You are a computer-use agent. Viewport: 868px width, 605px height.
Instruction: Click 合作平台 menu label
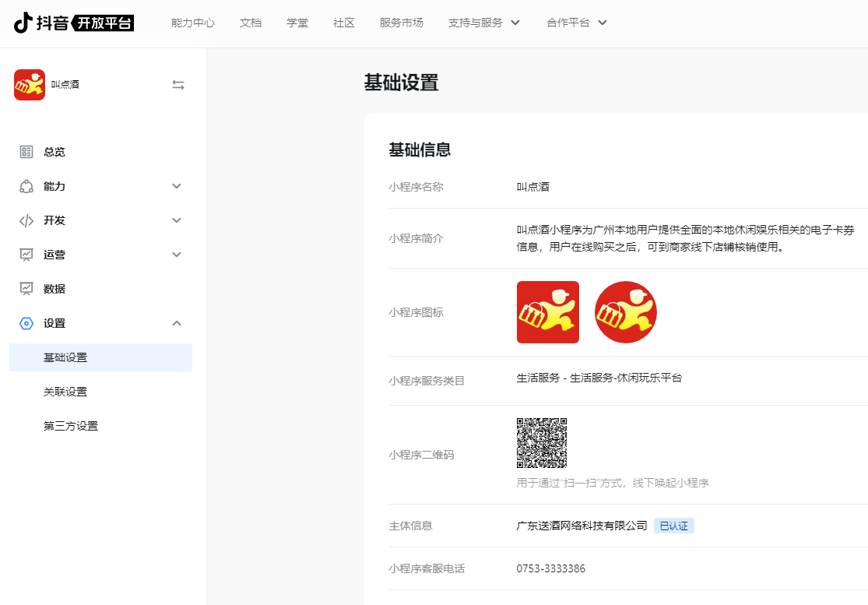568,23
